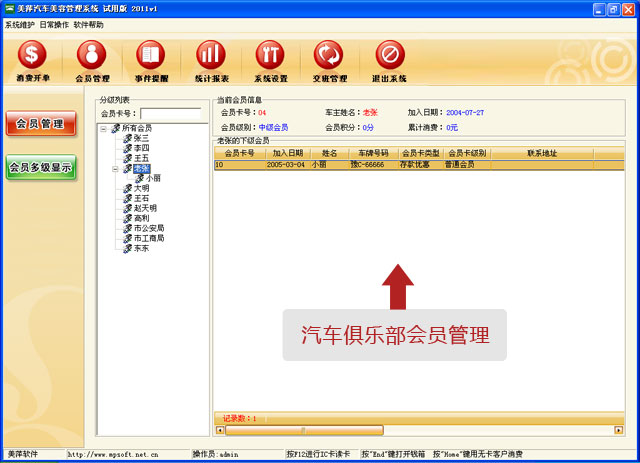Open 会员管理 from the top toolbar

coord(92,54)
